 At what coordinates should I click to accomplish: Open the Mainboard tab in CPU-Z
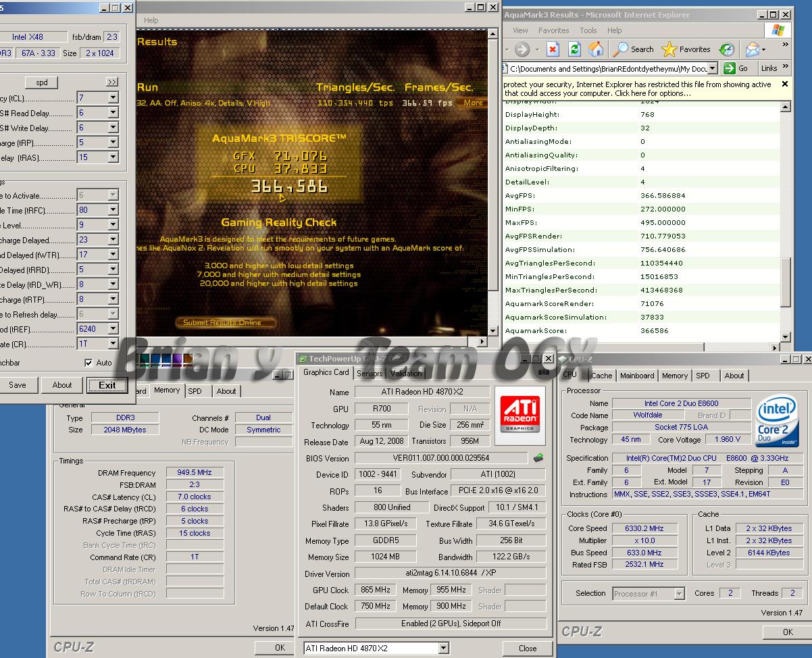click(637, 376)
